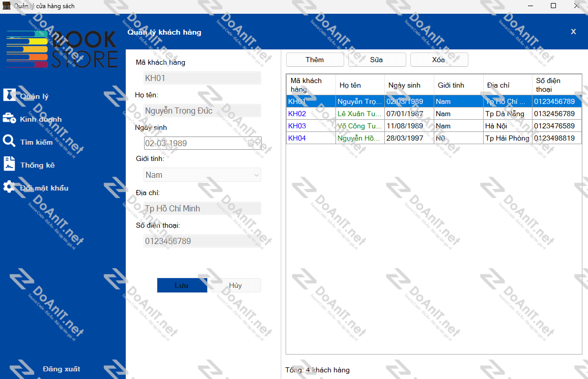
Task: Click name cell Lê Xuân Tu...
Action: tap(360, 114)
